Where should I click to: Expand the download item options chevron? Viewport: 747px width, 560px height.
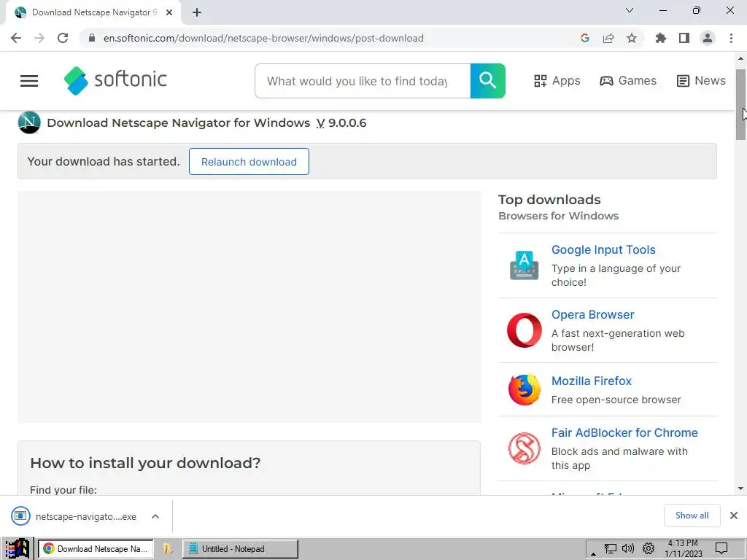(x=155, y=516)
